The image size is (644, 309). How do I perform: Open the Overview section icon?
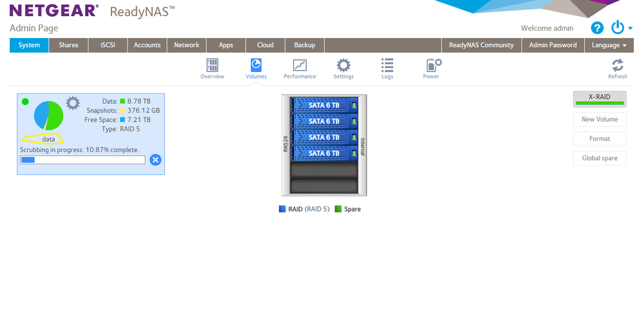tap(212, 66)
